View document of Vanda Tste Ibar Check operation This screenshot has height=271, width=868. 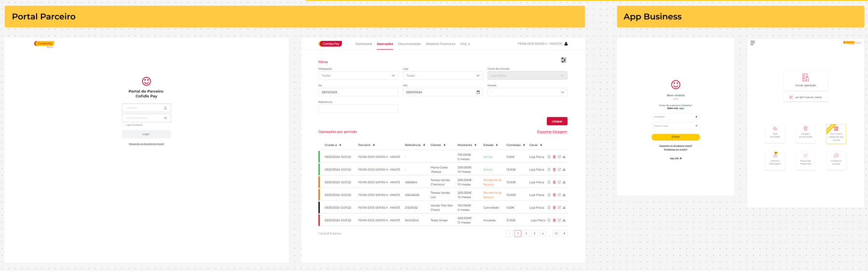coord(549,208)
